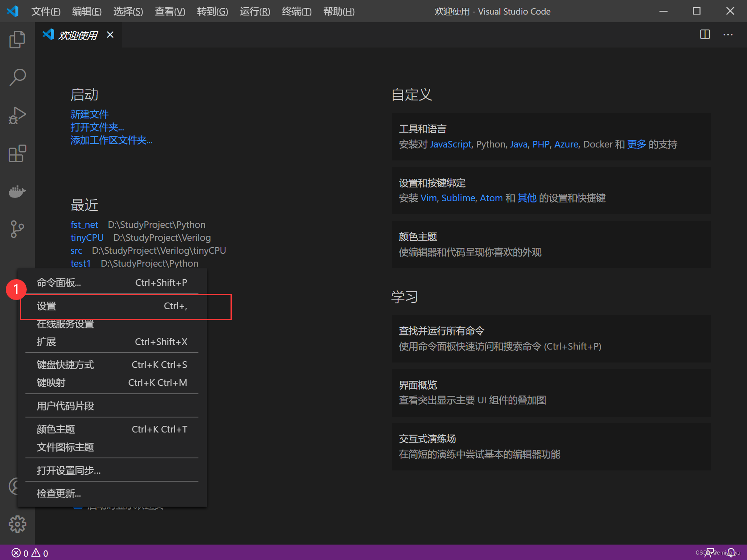Click the errors and warnings indicator

[x=28, y=552]
